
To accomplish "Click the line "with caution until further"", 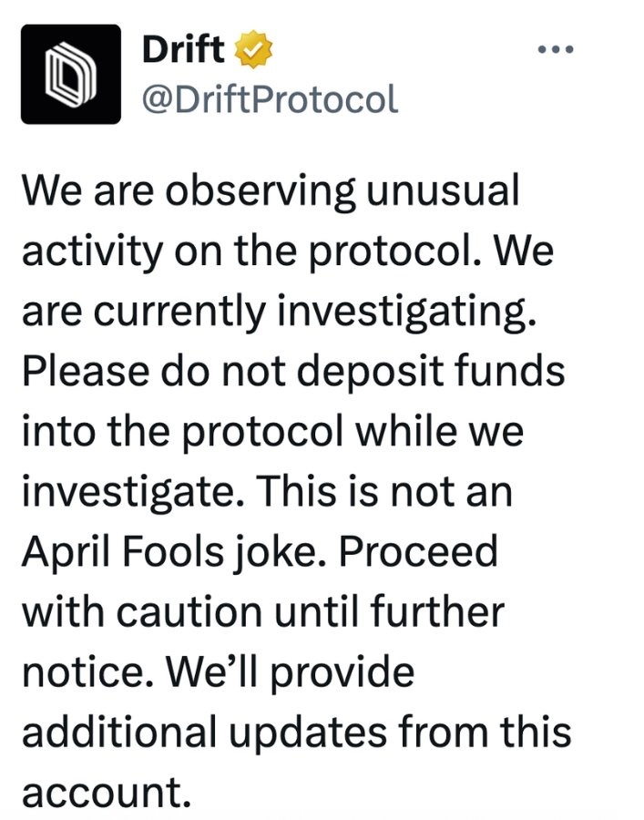I will click(x=262, y=612).
